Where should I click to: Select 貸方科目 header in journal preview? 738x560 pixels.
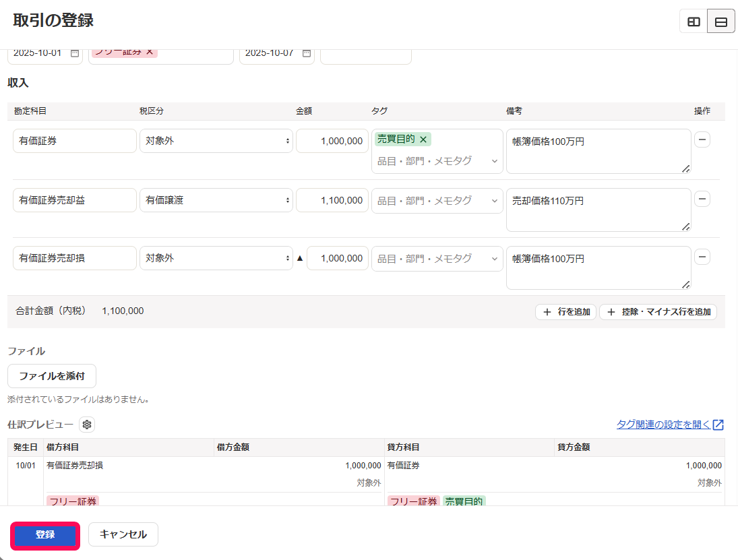pyautogui.click(x=403, y=447)
